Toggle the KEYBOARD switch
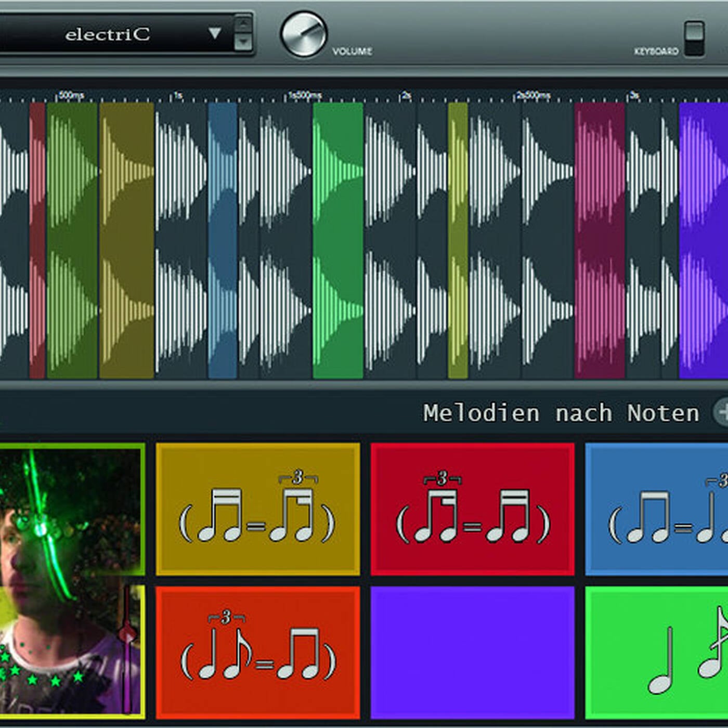The height and width of the screenshot is (728, 728). coord(694,38)
